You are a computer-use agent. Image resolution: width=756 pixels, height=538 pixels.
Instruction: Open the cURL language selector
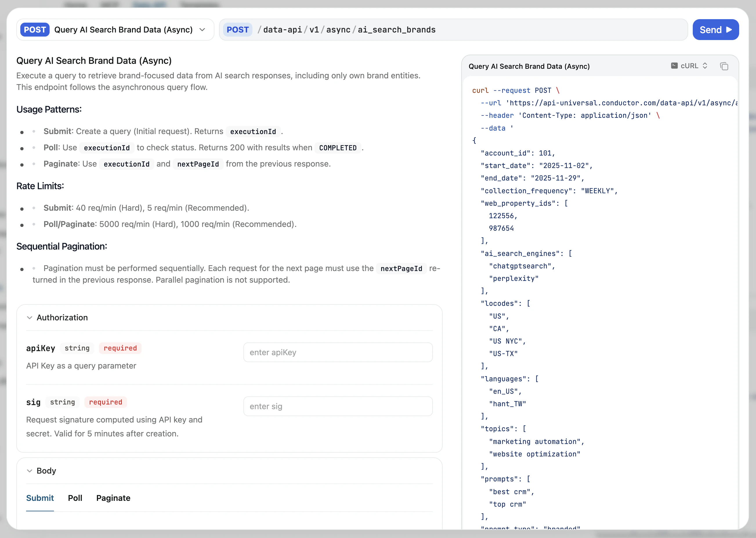pyautogui.click(x=690, y=66)
